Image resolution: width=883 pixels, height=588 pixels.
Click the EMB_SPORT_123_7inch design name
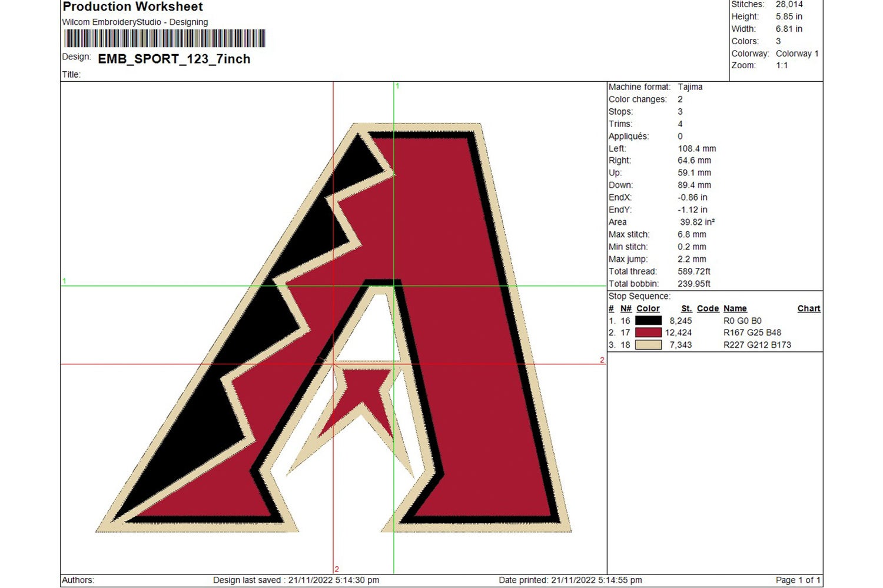click(x=174, y=59)
